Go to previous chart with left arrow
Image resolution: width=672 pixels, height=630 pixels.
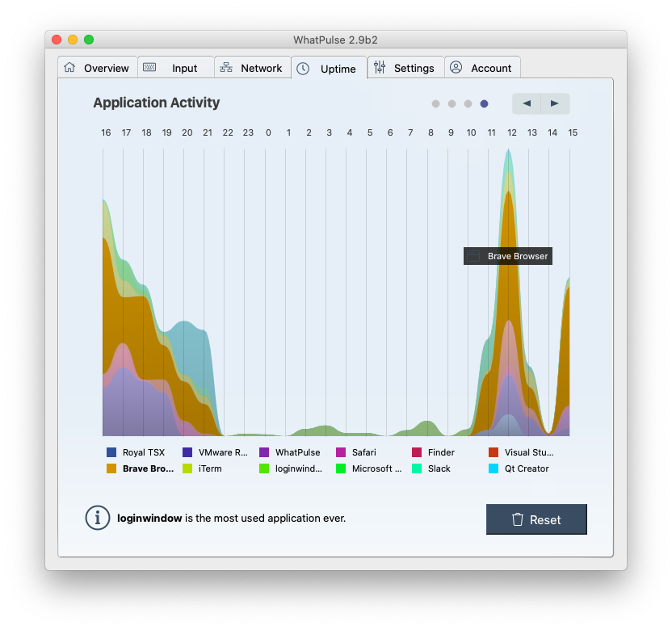[x=527, y=103]
